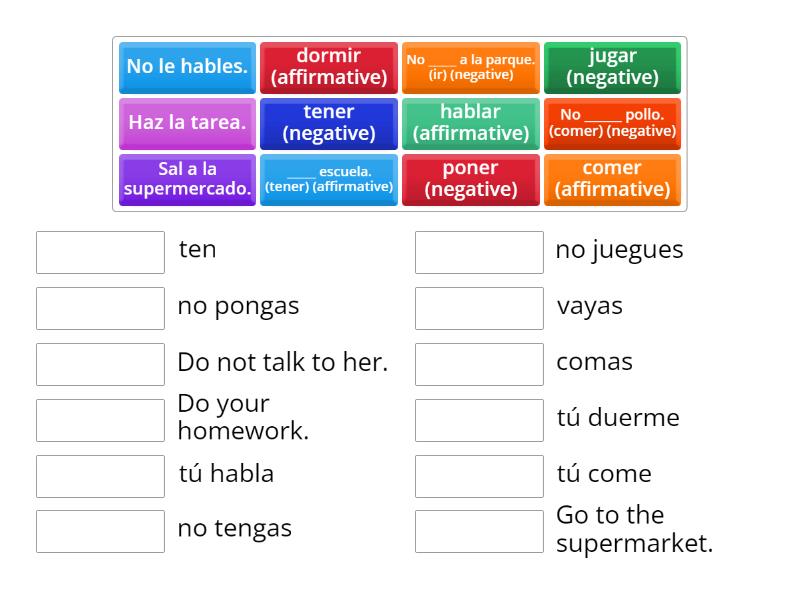800x600 pixels.
Task: Click the 'Haz la tarea.' tile
Action: [x=187, y=123]
